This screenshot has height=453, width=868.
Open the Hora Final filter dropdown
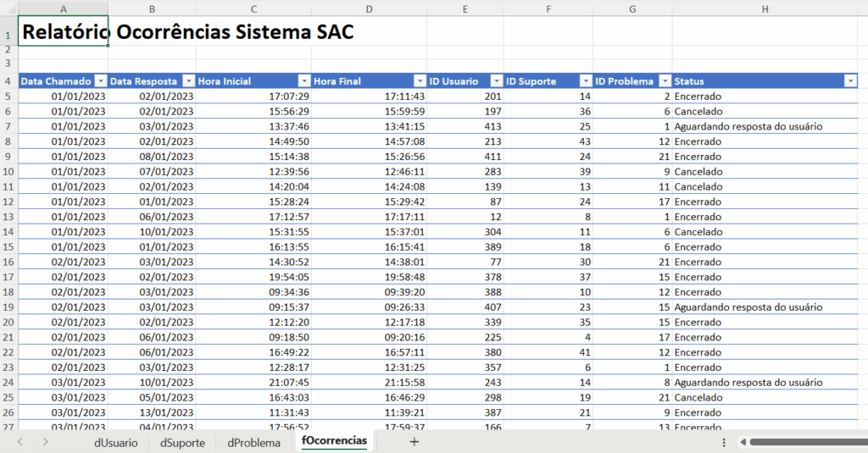[420, 81]
